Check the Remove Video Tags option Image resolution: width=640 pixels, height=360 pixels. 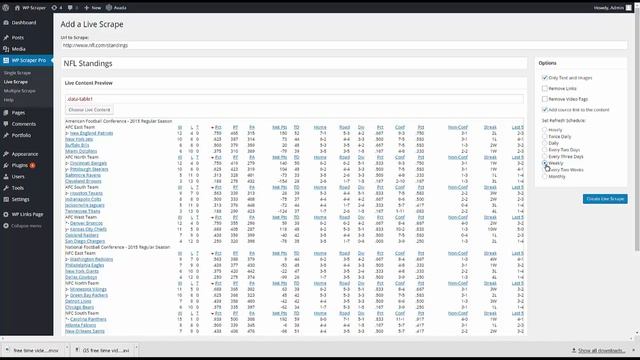544,99
